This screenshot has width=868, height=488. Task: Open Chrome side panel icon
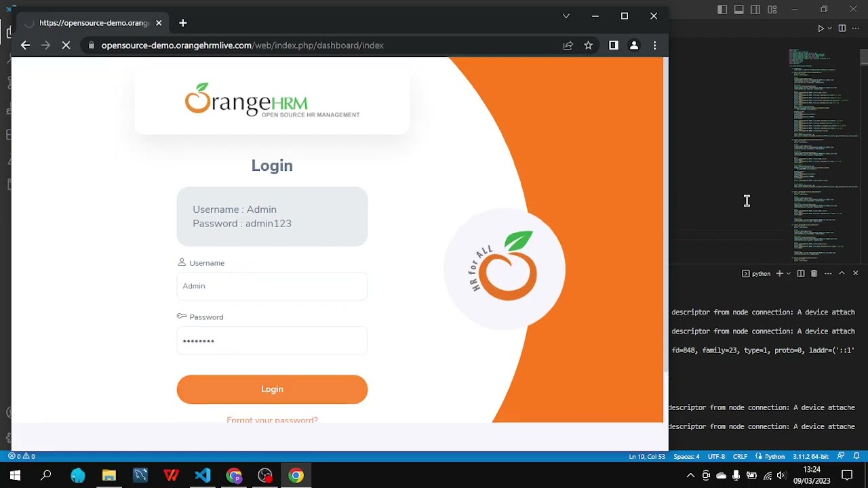613,45
